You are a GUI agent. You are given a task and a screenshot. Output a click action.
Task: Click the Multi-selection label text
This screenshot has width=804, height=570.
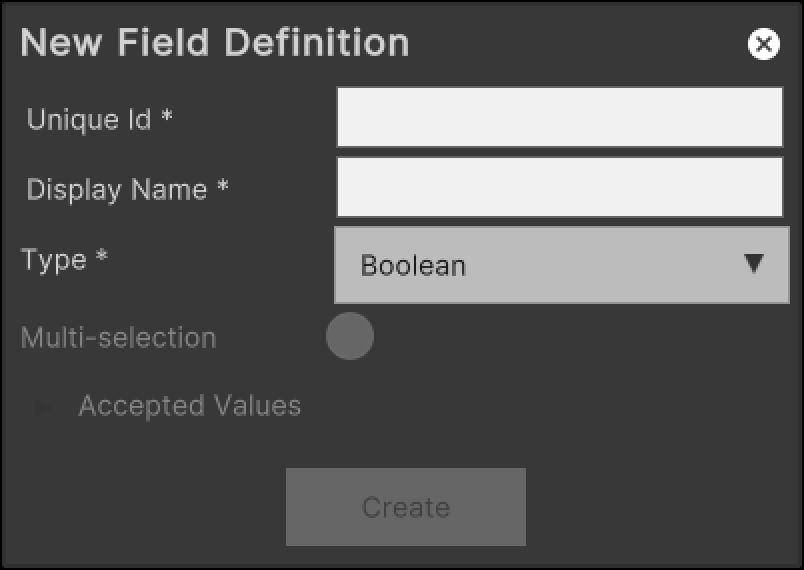[118, 338]
